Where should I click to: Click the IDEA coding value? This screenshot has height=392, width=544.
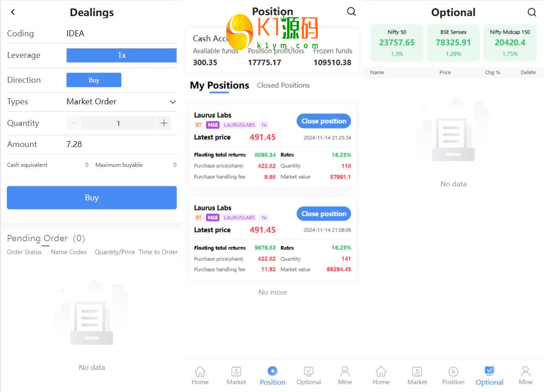pyautogui.click(x=75, y=33)
